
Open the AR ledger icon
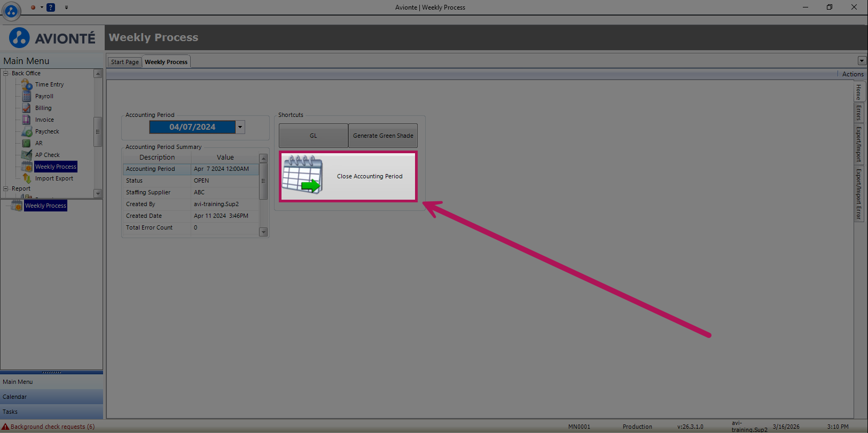[26, 143]
